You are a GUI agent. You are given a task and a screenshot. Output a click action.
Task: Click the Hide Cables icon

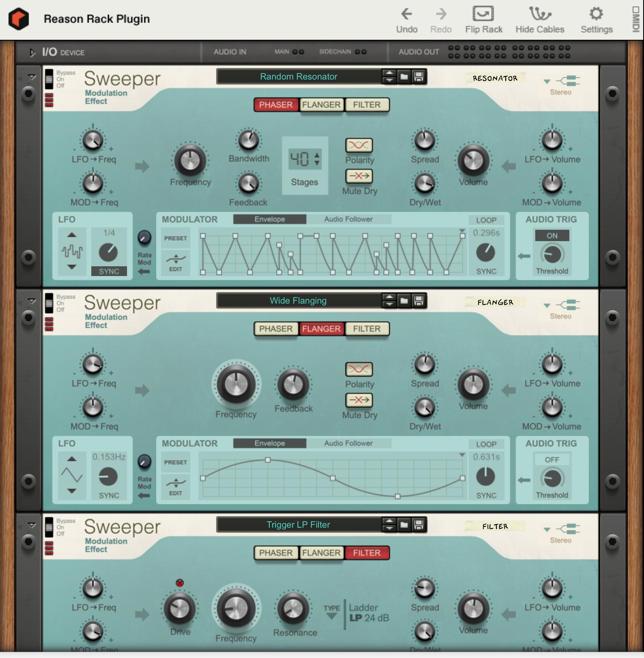(x=540, y=13)
